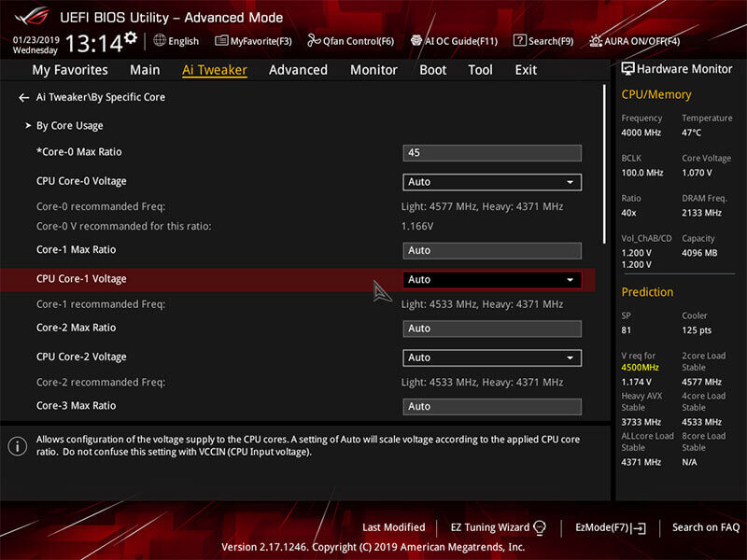Screen dimensions: 747x560
Task: Click the DRAM Freq. 2133 MHz reading
Action: point(701,213)
